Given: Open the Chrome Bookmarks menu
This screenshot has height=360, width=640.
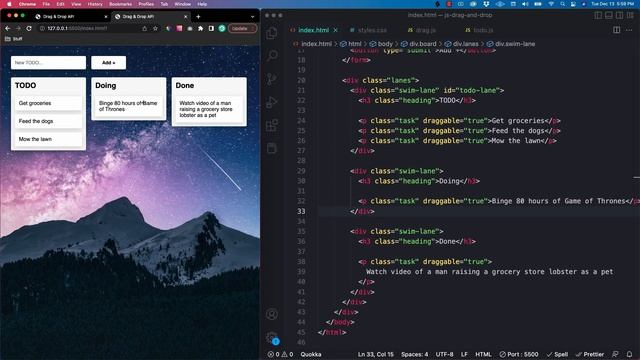Looking at the screenshot, I should pyautogui.click(x=120, y=4).
